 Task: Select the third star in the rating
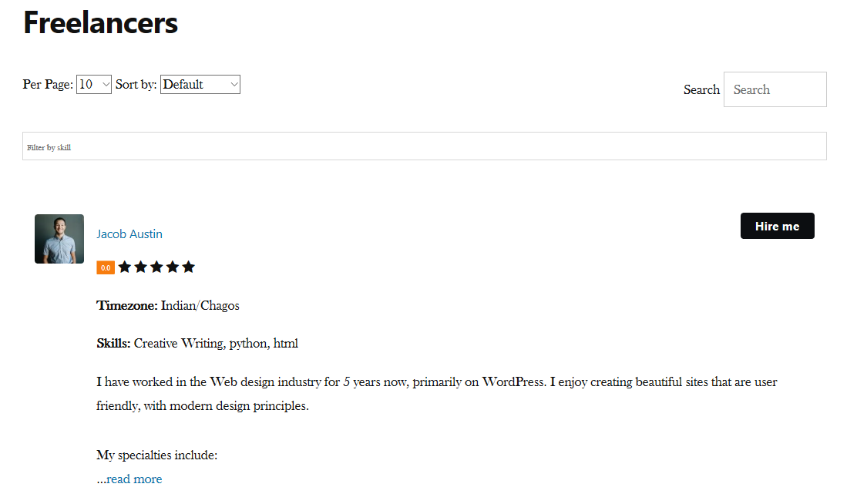(156, 267)
